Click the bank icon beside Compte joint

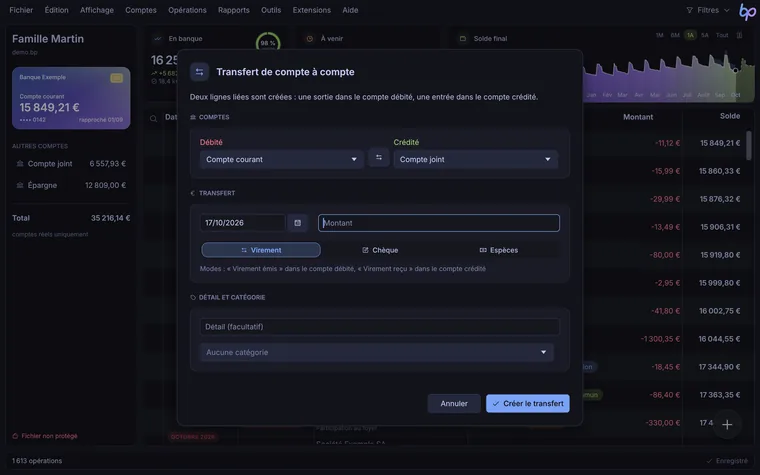coord(20,164)
